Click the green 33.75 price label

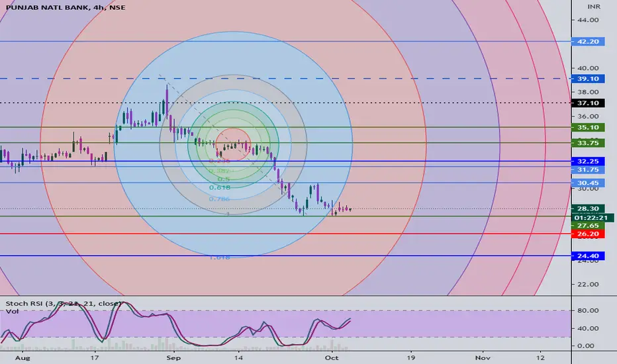coord(588,143)
